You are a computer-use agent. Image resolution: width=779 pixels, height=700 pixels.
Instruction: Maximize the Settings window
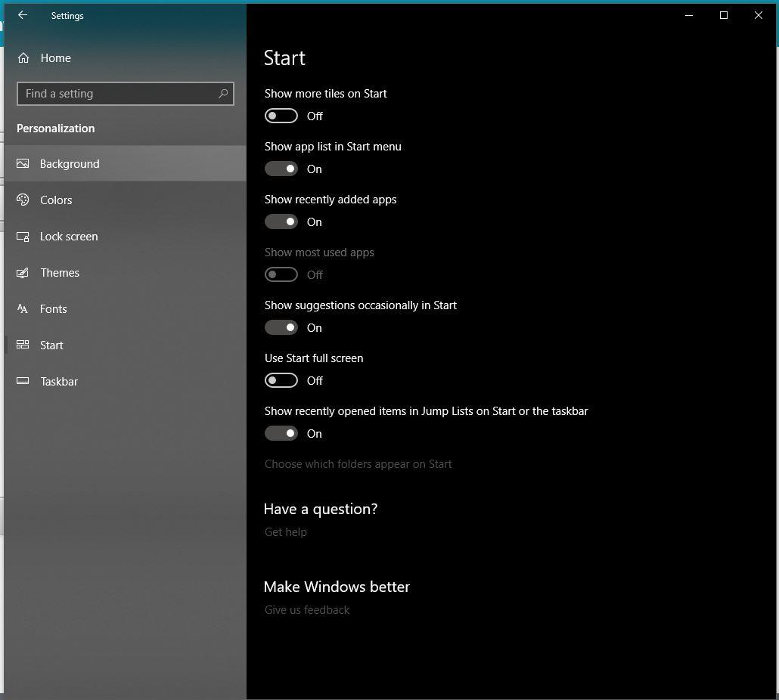pyautogui.click(x=724, y=15)
